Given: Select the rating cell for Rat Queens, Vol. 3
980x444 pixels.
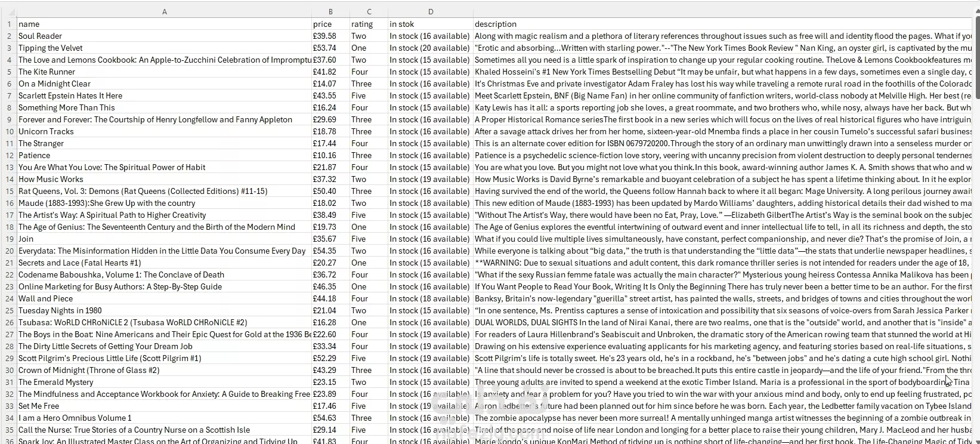Looking at the screenshot, I should point(369,191).
